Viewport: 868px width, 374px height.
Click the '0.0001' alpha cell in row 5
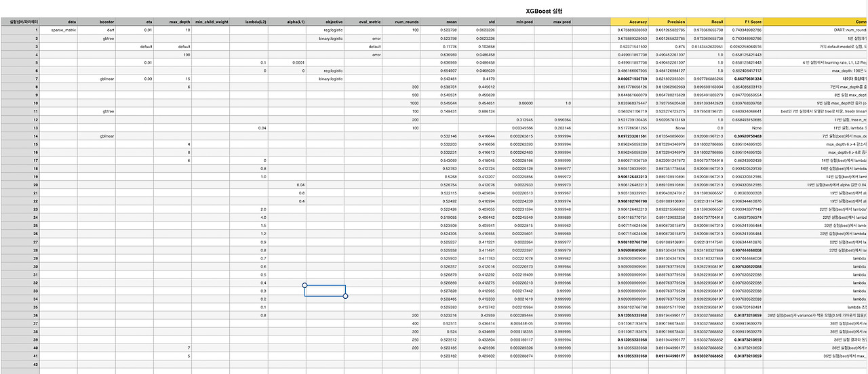point(286,62)
